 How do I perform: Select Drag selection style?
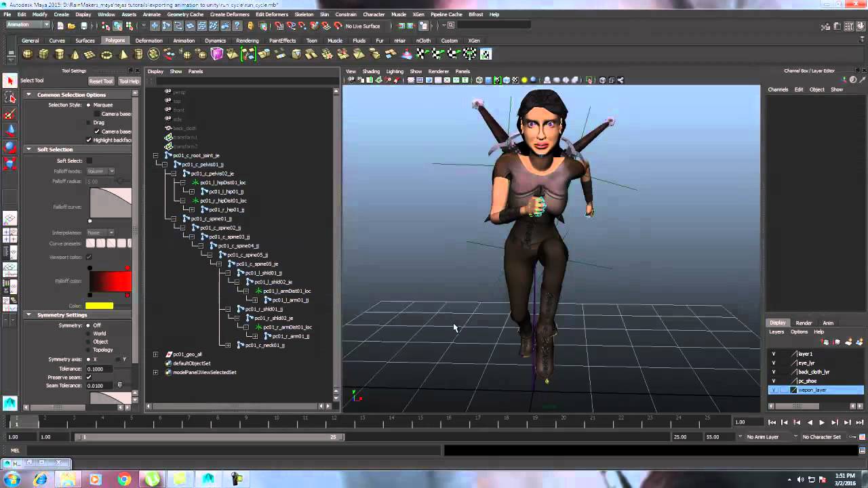(x=88, y=123)
